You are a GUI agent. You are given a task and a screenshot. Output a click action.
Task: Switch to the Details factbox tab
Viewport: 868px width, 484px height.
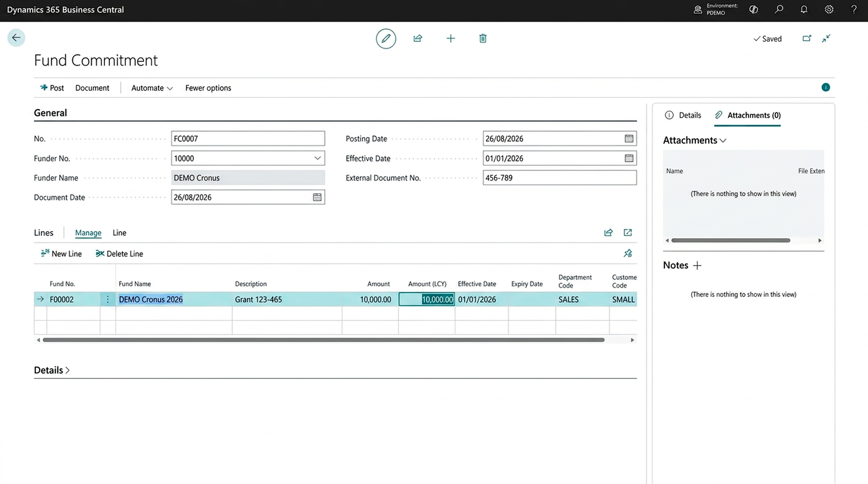(683, 115)
